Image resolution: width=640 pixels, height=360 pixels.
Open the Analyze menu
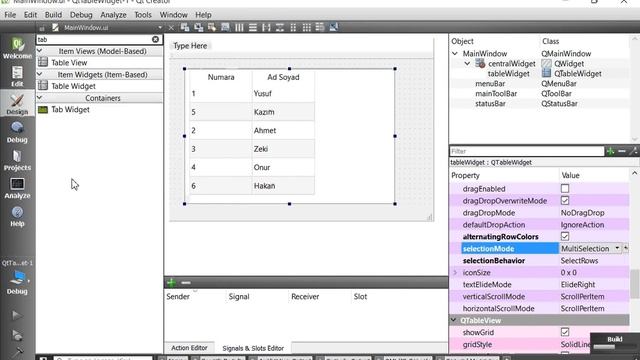113,15
